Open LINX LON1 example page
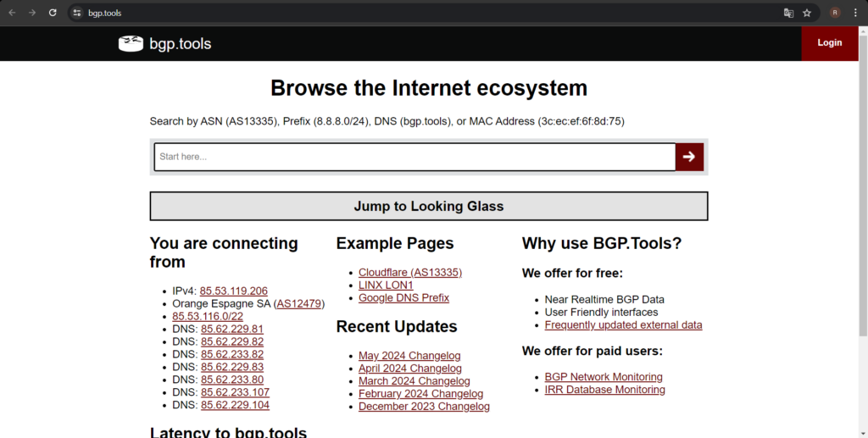Viewport: 868px width, 438px height. [386, 286]
